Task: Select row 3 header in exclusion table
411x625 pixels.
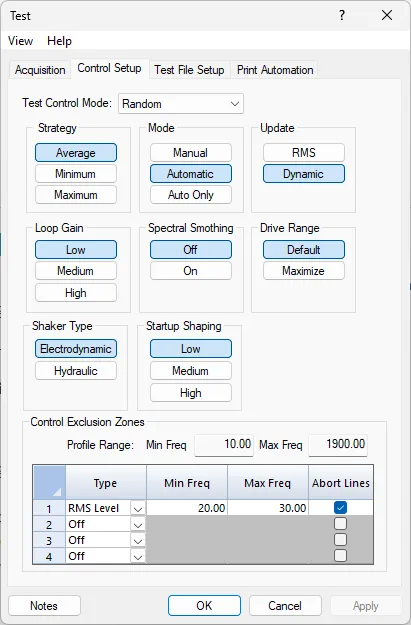Action: [x=49, y=540]
